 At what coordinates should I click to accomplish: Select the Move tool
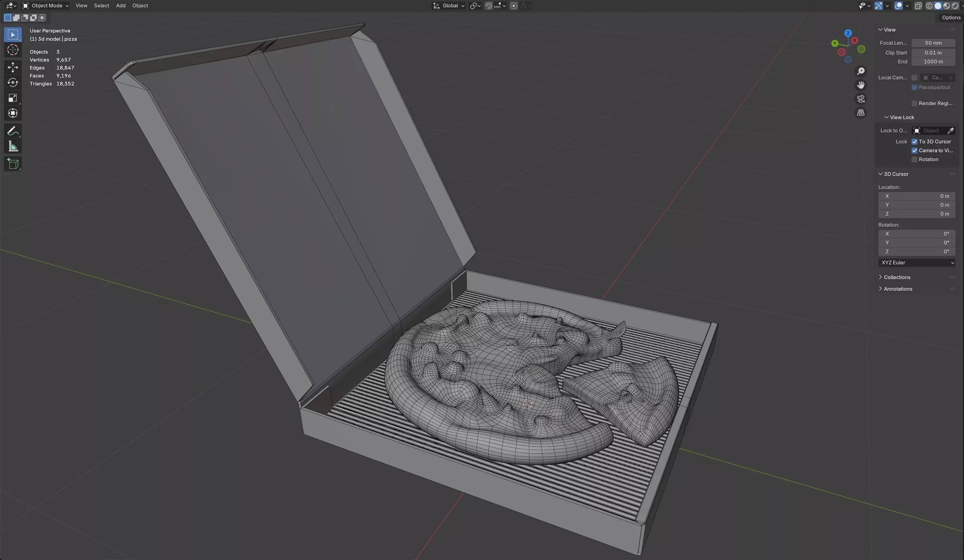13,67
